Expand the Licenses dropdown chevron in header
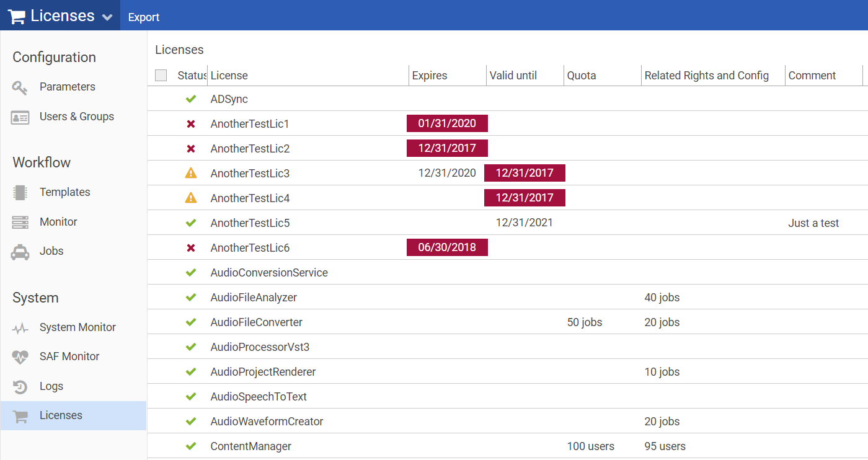 pos(107,17)
